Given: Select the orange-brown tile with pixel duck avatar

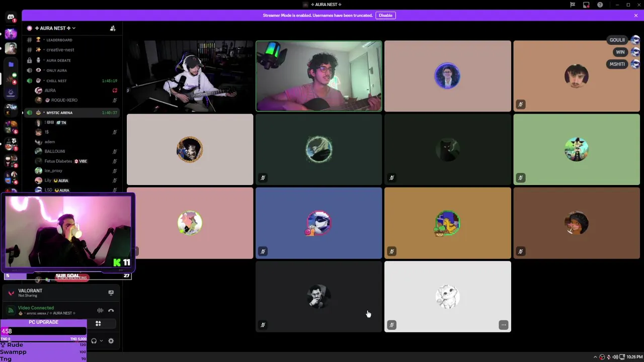Looking at the screenshot, I should pyautogui.click(x=447, y=223).
